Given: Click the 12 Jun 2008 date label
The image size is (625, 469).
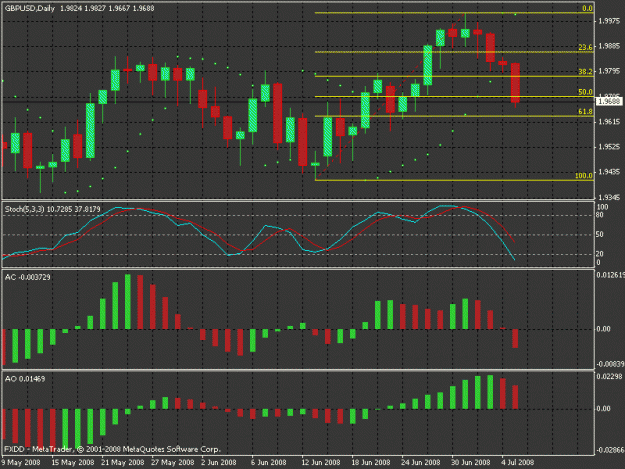Looking at the screenshot, I should tap(320, 463).
